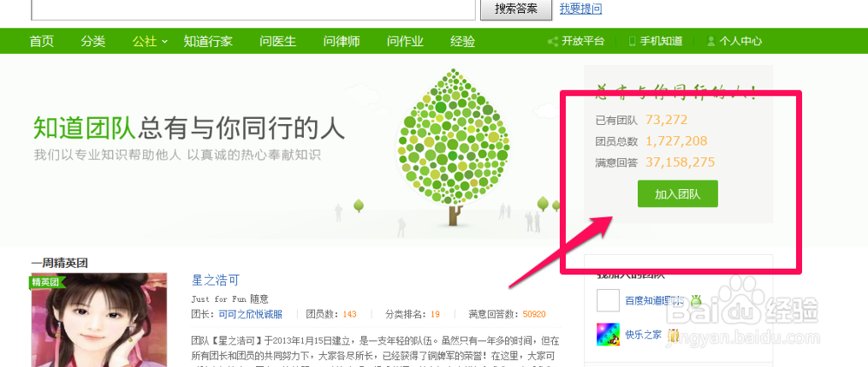The image size is (868, 367).
Task: Click the 满意回答数 value 50920
Action: (x=534, y=314)
